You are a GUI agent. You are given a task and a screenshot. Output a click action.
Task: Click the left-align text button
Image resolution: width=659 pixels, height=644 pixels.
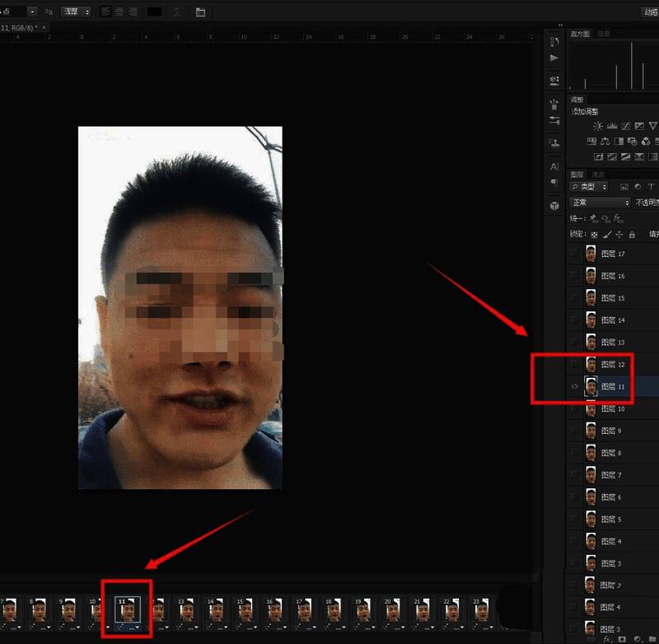pyautogui.click(x=106, y=12)
